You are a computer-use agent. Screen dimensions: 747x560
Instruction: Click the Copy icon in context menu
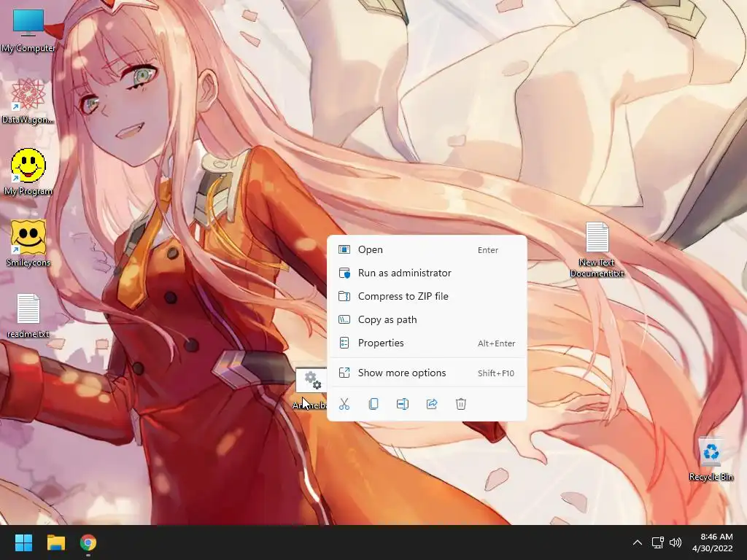373,404
